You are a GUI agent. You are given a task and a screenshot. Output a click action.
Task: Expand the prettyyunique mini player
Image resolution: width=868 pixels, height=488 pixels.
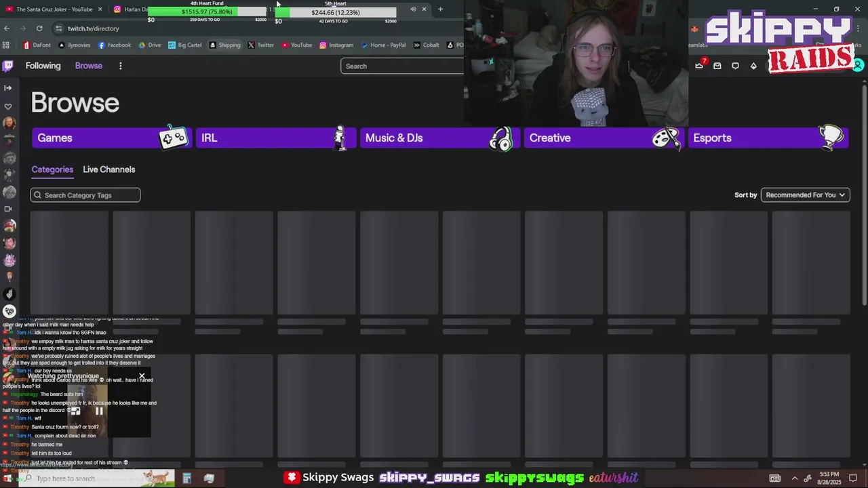coord(75,411)
